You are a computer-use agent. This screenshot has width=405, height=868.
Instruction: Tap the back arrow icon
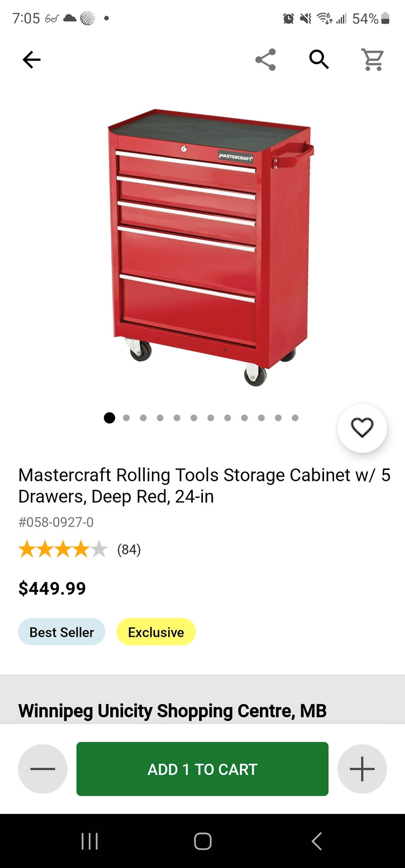coord(31,60)
